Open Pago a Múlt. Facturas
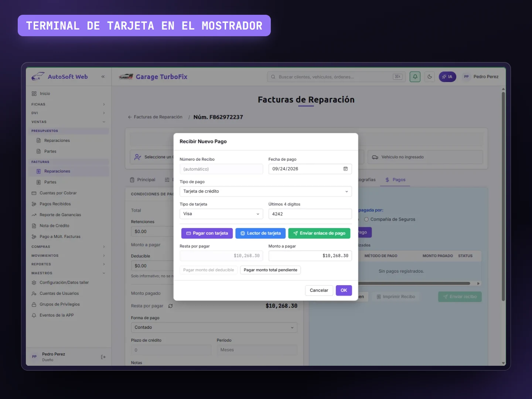The height and width of the screenshot is (399, 532). (x=68, y=237)
